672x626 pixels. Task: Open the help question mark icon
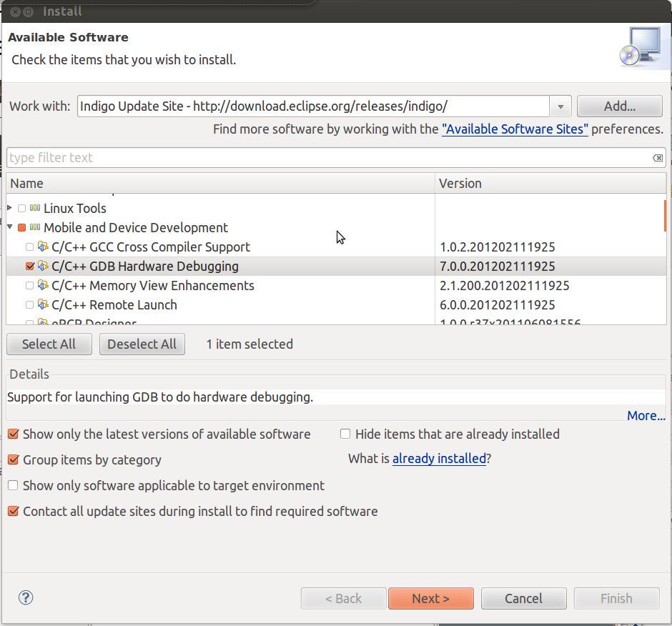26,597
